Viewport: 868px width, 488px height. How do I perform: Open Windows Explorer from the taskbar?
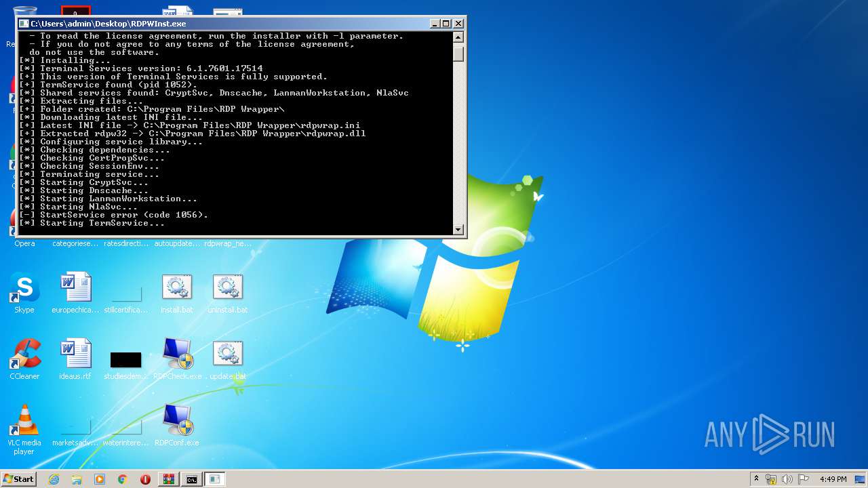click(x=77, y=479)
